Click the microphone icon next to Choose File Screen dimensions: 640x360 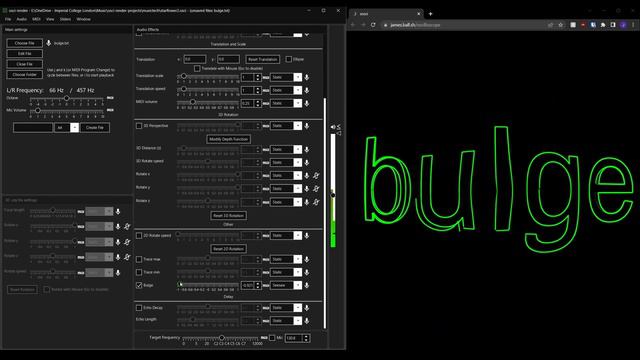coord(49,43)
